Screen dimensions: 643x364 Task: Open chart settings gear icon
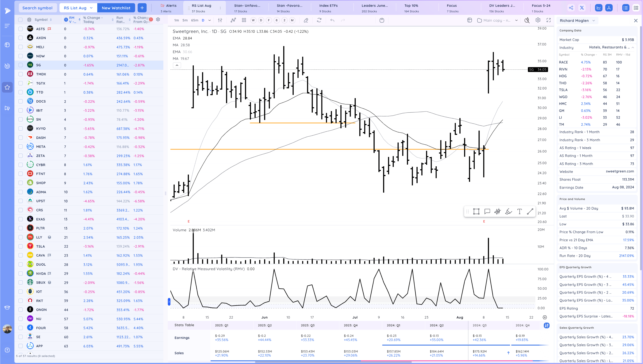point(538,20)
